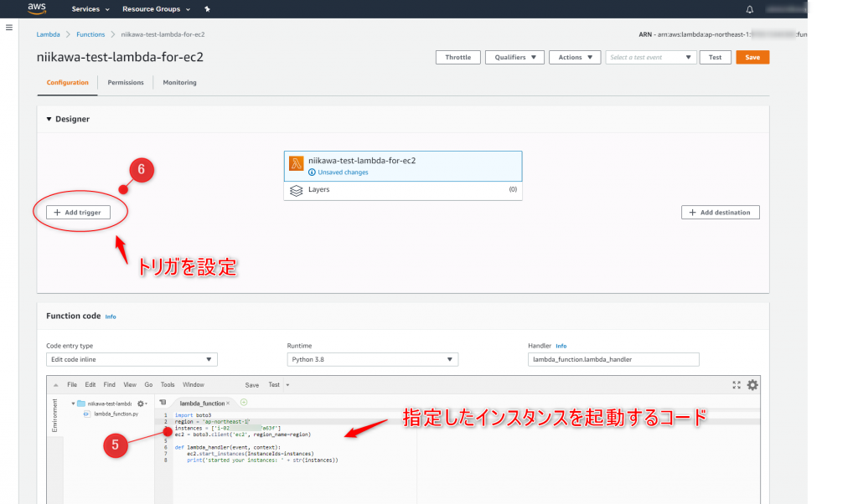Open the AWS logo home link
The image size is (858, 504).
click(x=37, y=8)
